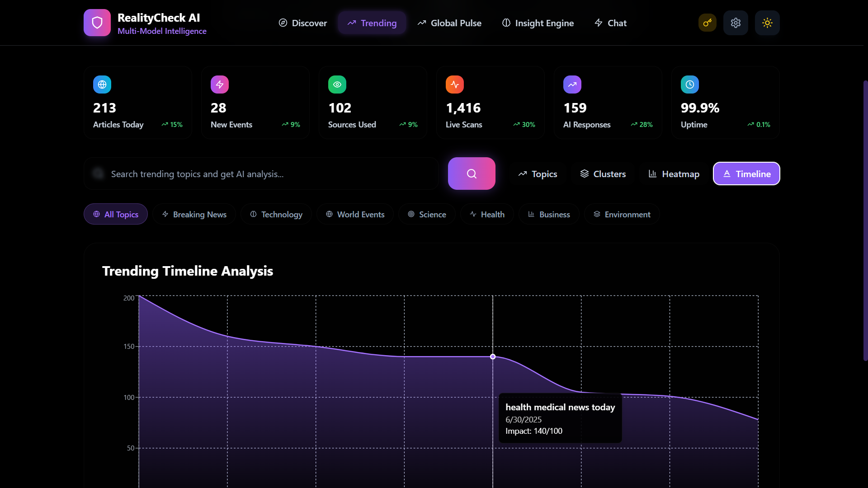Go to the Insight Engine page
This screenshot has width=868, height=488.
pos(538,23)
